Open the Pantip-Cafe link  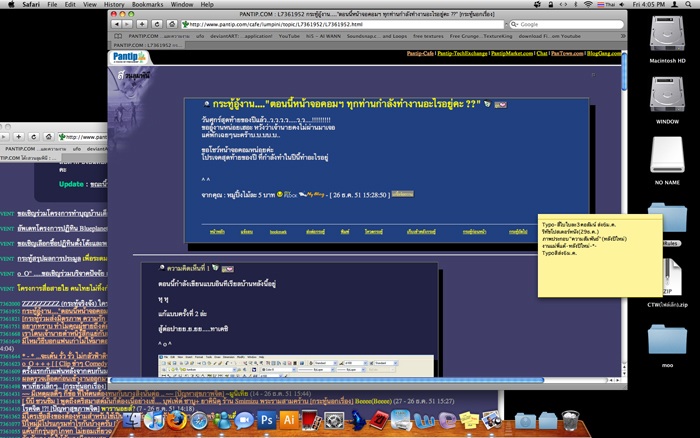420,54
